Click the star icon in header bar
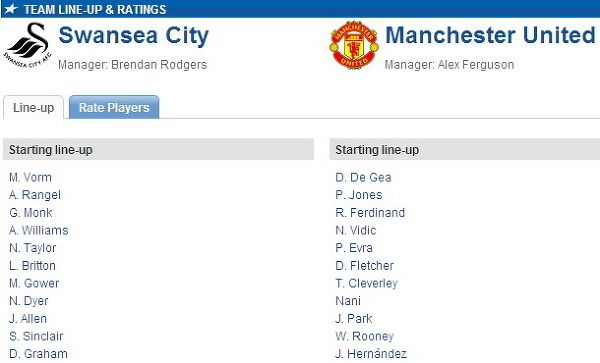The image size is (600, 363). pyautogui.click(x=11, y=8)
